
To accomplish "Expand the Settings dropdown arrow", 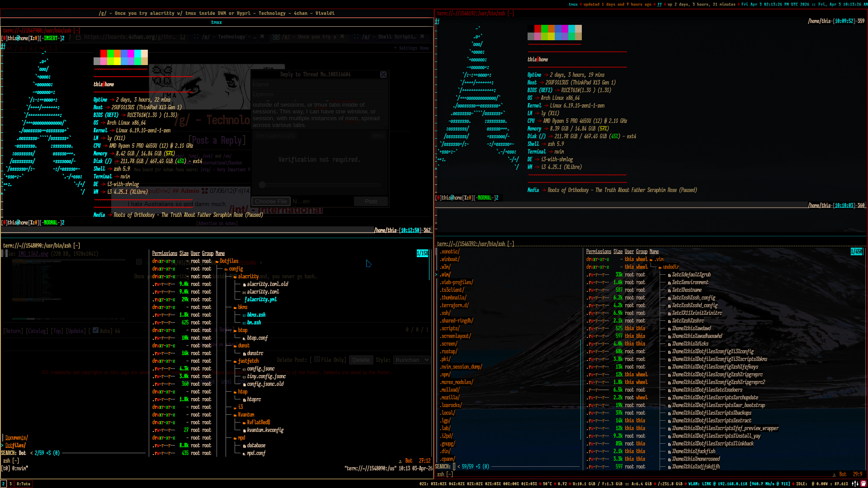I will [395, 48].
